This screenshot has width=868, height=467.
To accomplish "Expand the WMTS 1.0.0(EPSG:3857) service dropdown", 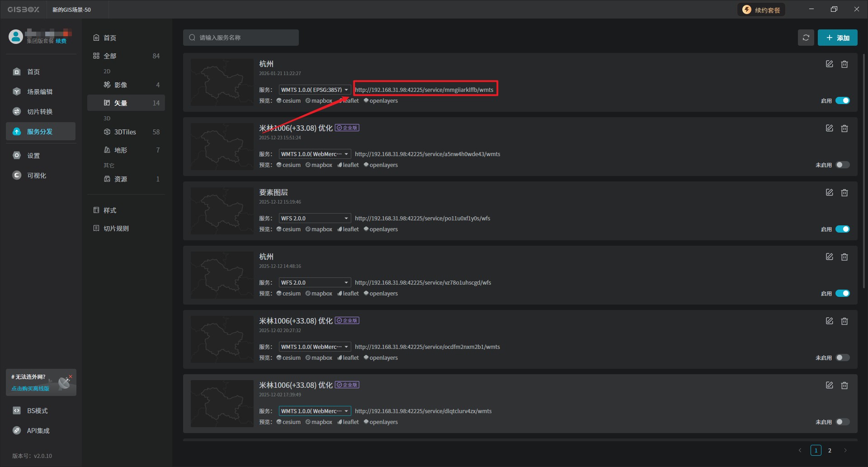I will pyautogui.click(x=315, y=90).
